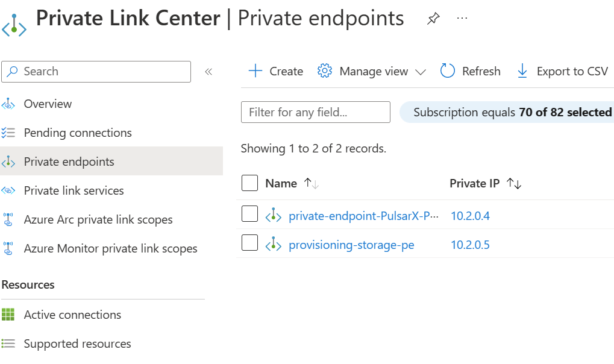Click the Azure Arc private link scopes icon
Viewport: 614px width, 364px height.
pyautogui.click(x=8, y=219)
